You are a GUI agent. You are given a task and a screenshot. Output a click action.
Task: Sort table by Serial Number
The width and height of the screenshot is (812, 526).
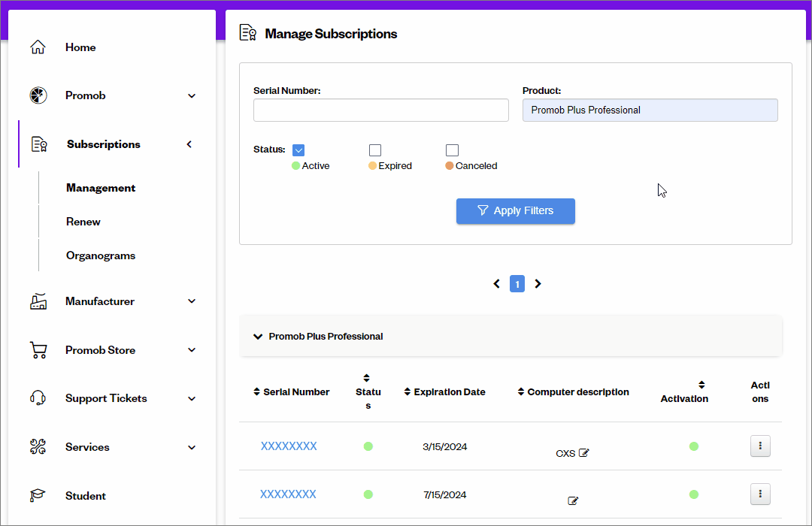(257, 392)
